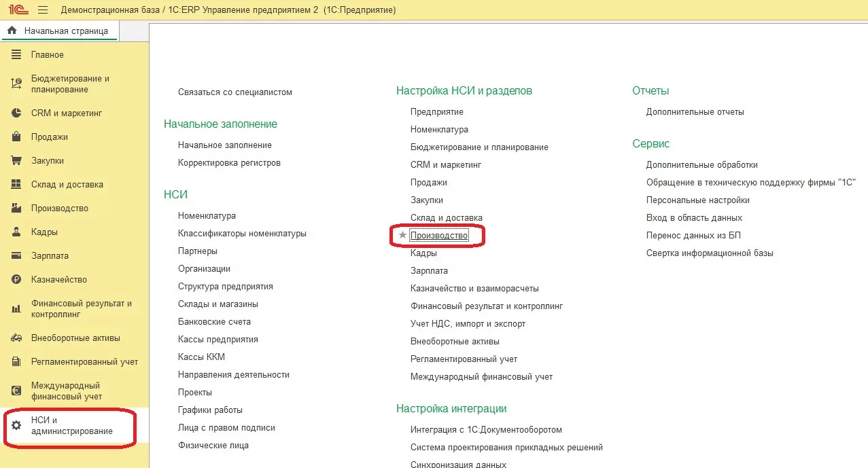Open Связаться со специалистом link

point(235,92)
